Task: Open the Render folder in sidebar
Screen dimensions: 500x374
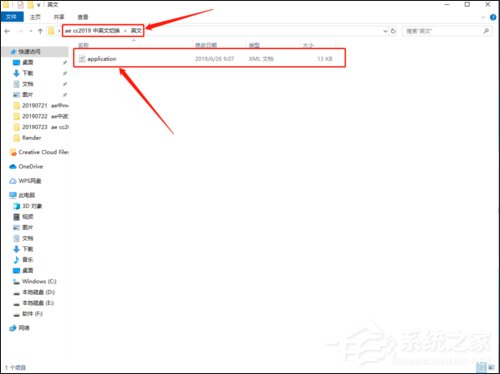Action: coord(31,138)
